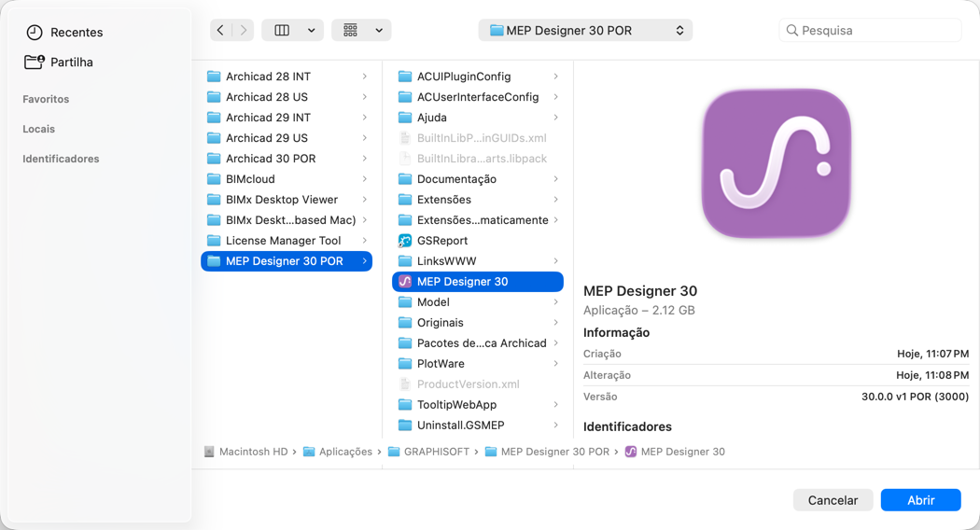Click MEP Designer 30 POR in path bar
The image size is (980, 530).
pos(548,452)
